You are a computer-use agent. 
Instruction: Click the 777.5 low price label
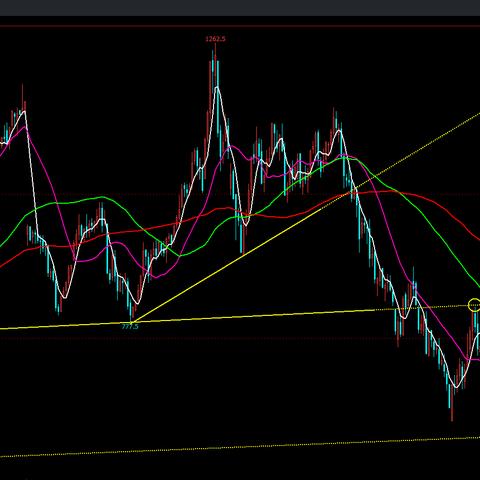pyautogui.click(x=130, y=327)
